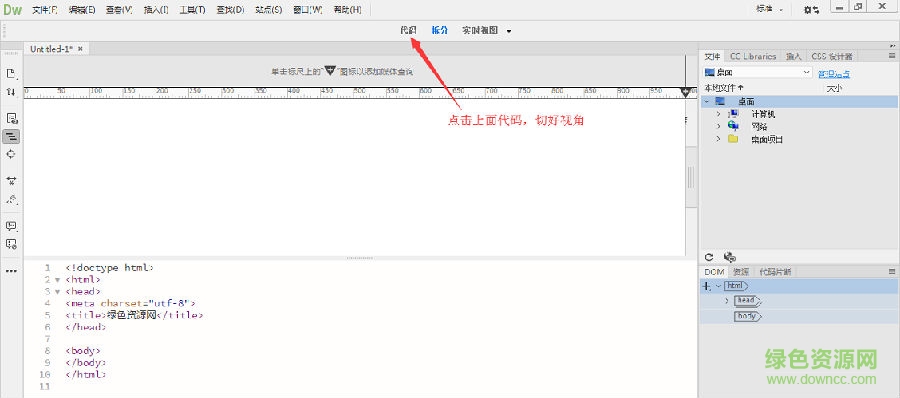This screenshot has width=900, height=398.
Task: Open the 帮助(H) menu
Action: pos(347,10)
